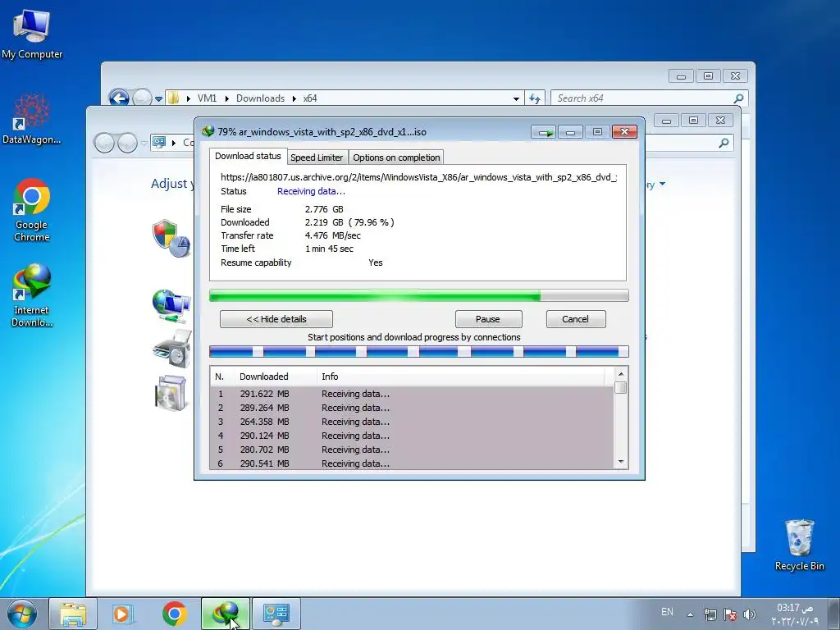Click the Receiving data status text
This screenshot has height=630, width=840.
tap(311, 191)
